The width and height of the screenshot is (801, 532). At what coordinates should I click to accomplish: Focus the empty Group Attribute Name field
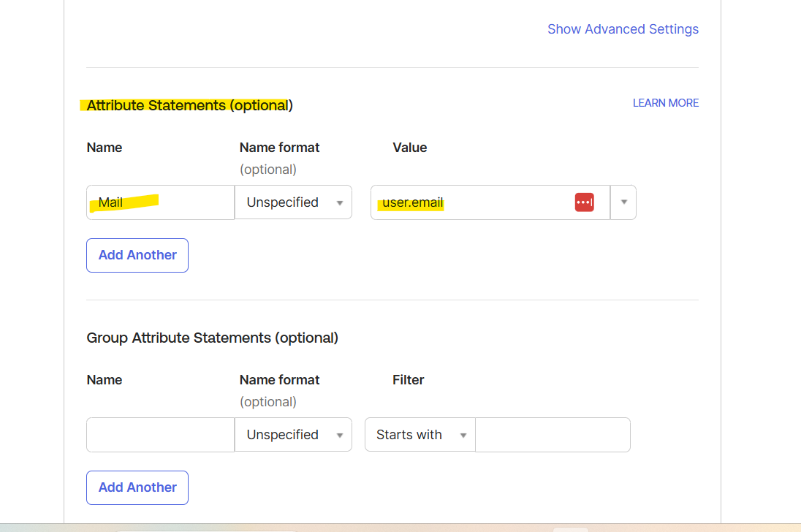click(160, 435)
